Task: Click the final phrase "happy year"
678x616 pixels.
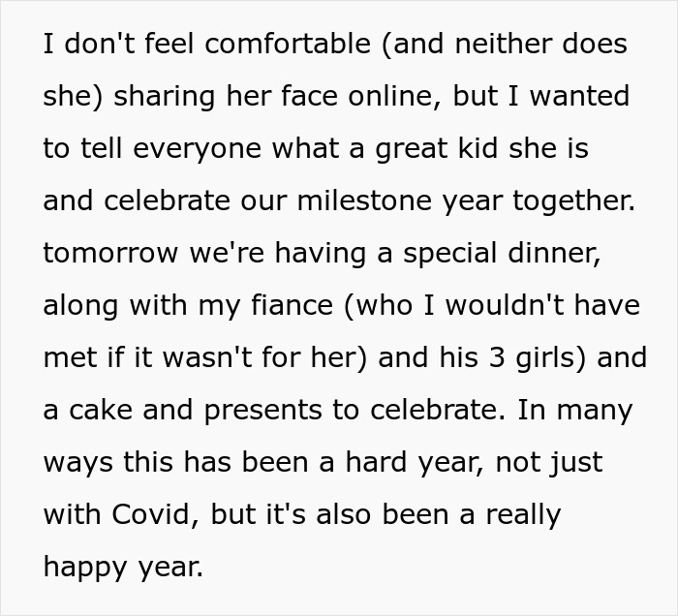Action: pos(123,568)
